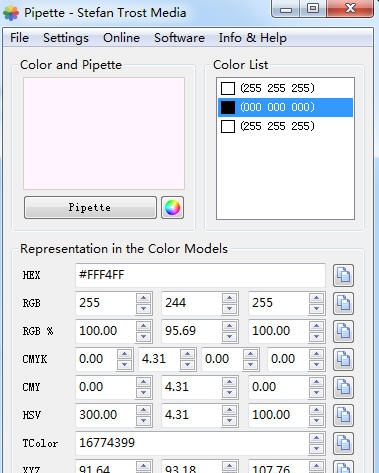This screenshot has height=473, width=379.
Task: Decrease TColor value with down arrow
Action: click(x=316, y=449)
